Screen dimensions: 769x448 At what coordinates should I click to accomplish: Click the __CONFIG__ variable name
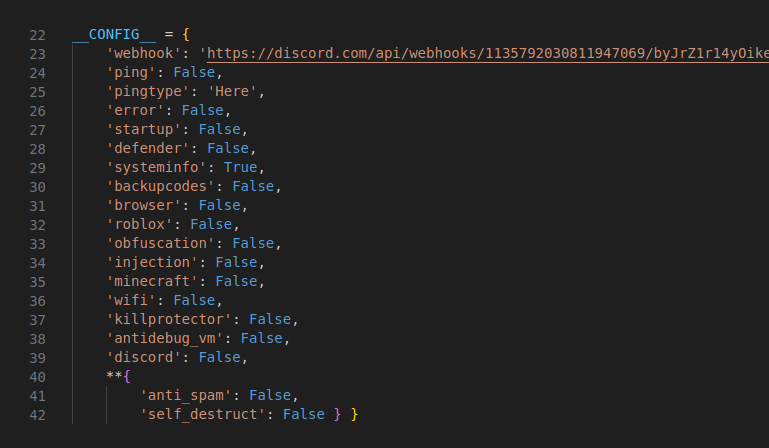coord(106,35)
